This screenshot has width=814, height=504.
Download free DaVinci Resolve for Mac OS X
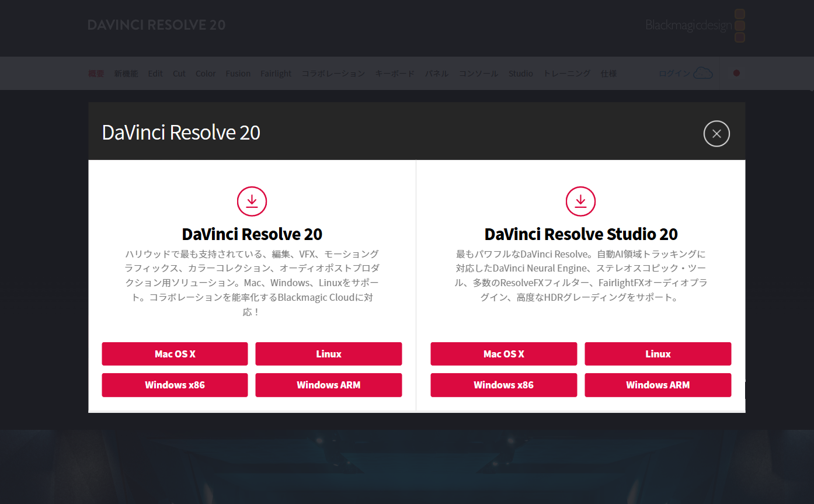(x=175, y=354)
